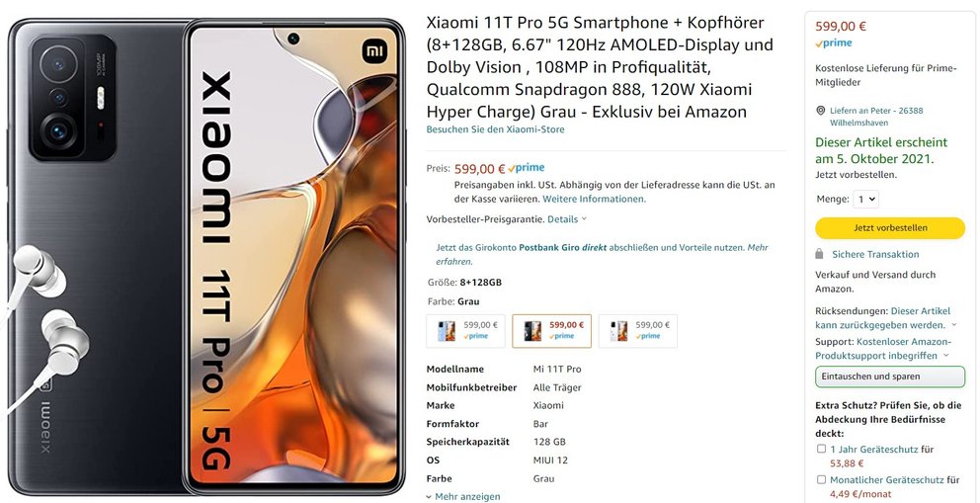The height and width of the screenshot is (503, 980).
Task: Choose the selected grey color variant swatch
Action: tap(552, 330)
